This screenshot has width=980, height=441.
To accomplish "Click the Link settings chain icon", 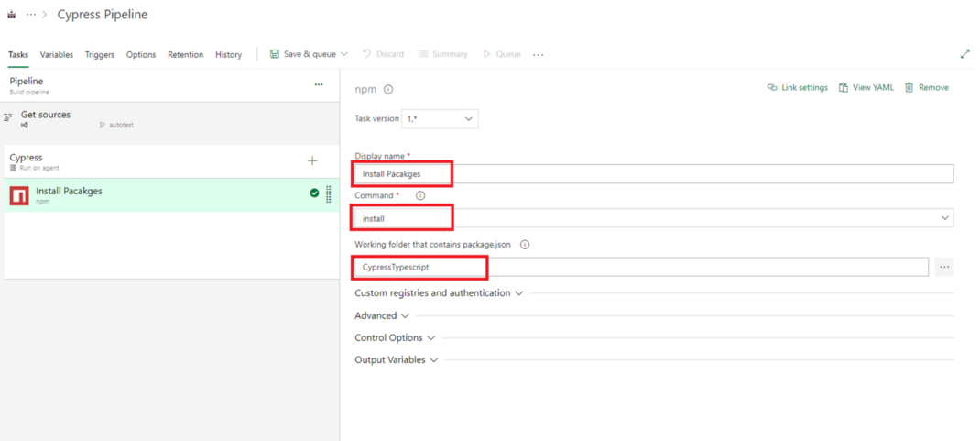I will pyautogui.click(x=772, y=88).
